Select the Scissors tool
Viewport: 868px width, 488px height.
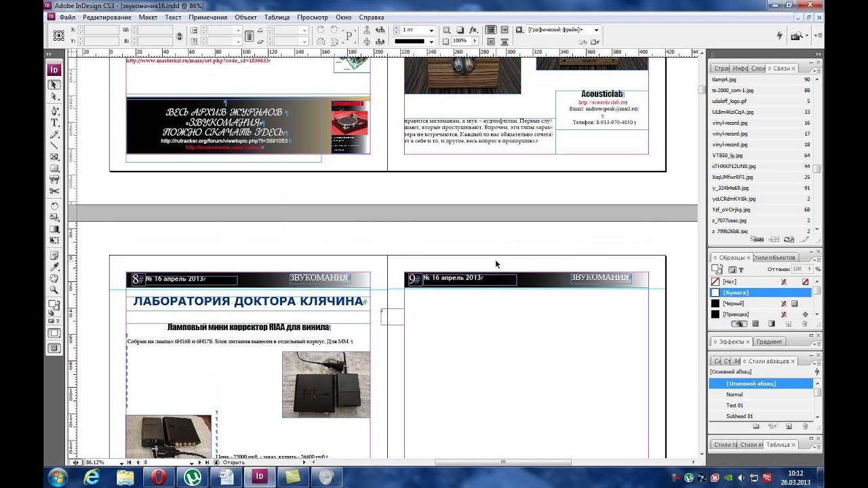click(54, 192)
